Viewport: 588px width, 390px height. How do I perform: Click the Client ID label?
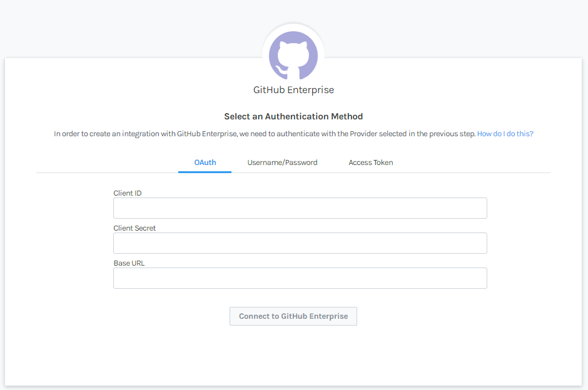128,193
